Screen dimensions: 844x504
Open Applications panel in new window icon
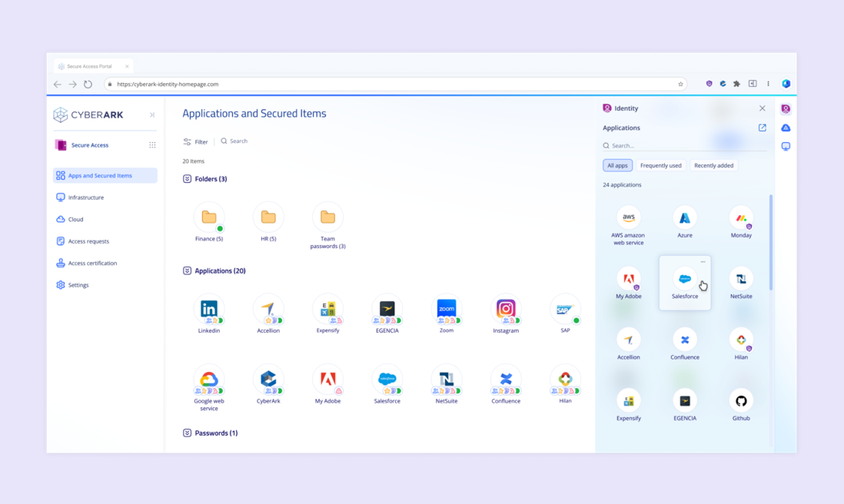point(762,128)
